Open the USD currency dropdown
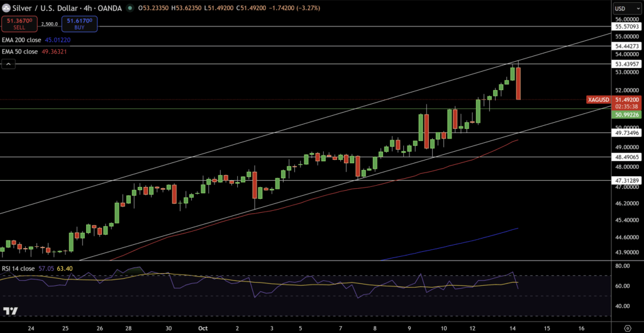Viewport: 644px width, 333px height. pyautogui.click(x=623, y=9)
